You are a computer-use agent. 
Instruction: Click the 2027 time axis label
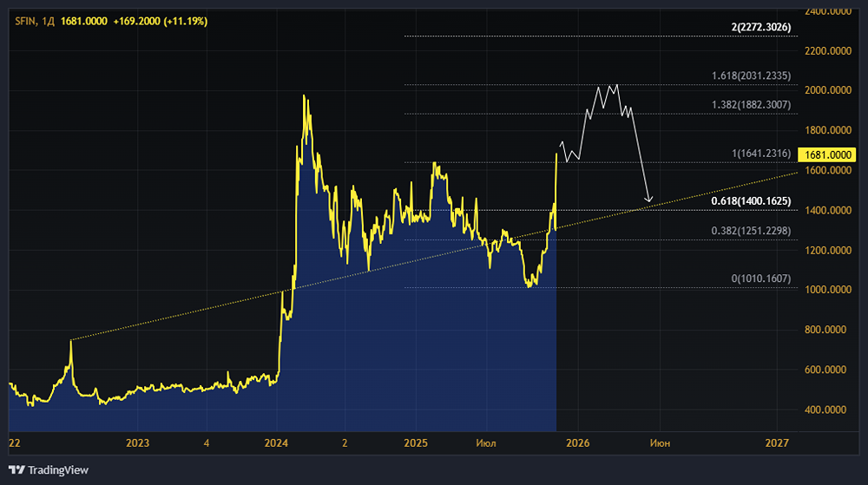pos(777,443)
